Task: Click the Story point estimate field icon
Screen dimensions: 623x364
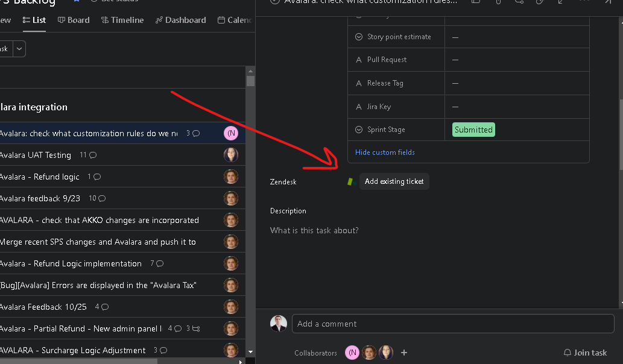Action: [x=359, y=37]
